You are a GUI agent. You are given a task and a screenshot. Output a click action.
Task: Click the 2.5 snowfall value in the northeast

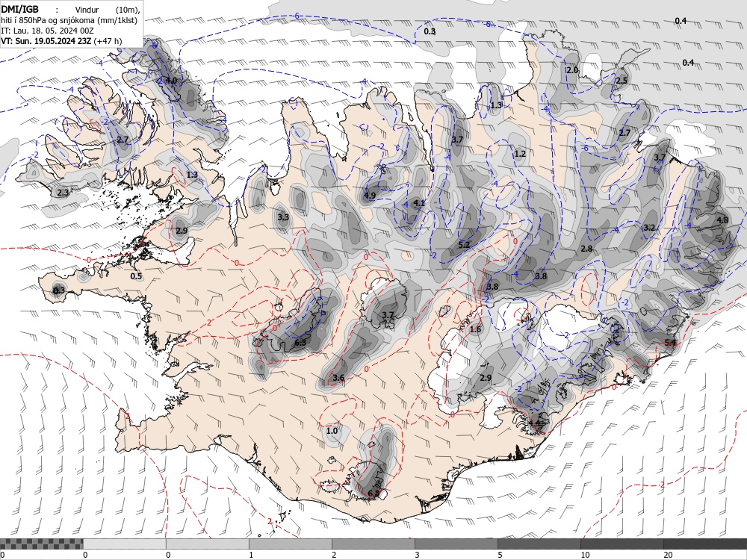(622, 81)
